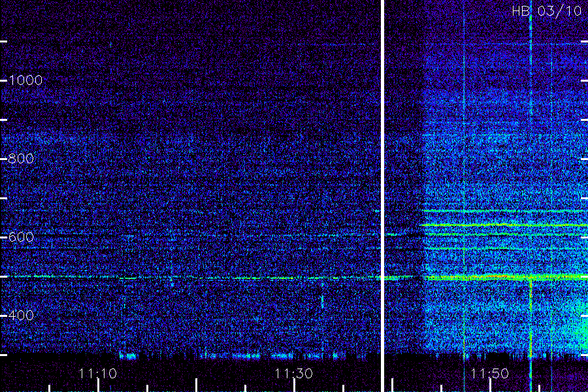Click the white vertical time marker line
The width and height of the screenshot is (588, 392).
tap(382, 196)
